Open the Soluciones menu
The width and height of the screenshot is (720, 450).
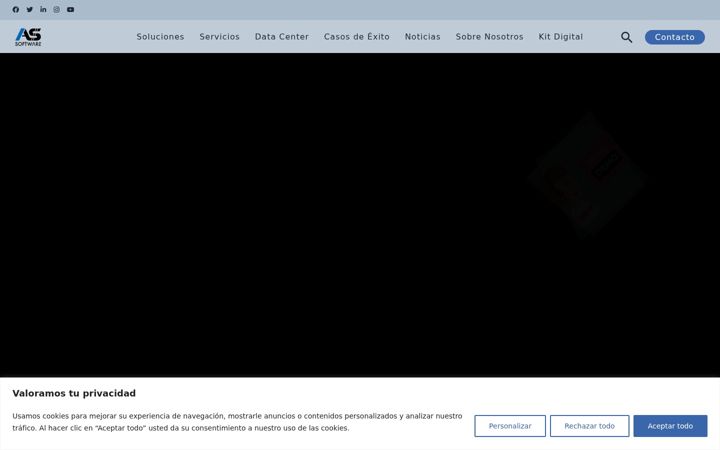(x=160, y=37)
